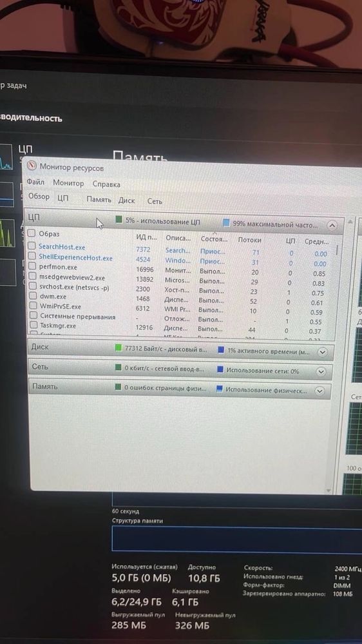Image resolution: width=362 pixels, height=644 pixels.
Task: Click the green disk I/O indicator square
Action: pos(119,348)
